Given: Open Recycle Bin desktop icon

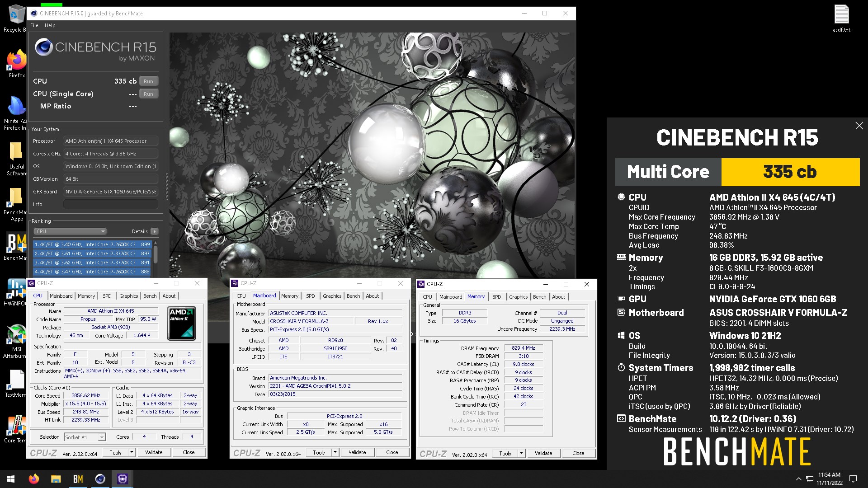Looking at the screenshot, I should point(16,18).
